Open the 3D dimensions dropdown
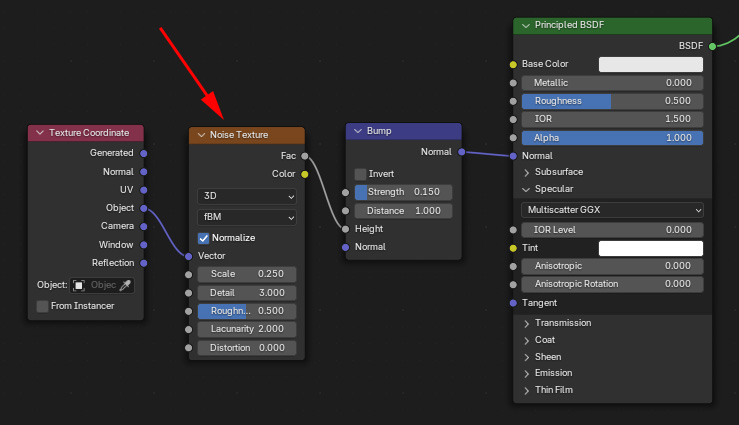739x425 pixels. 247,196
